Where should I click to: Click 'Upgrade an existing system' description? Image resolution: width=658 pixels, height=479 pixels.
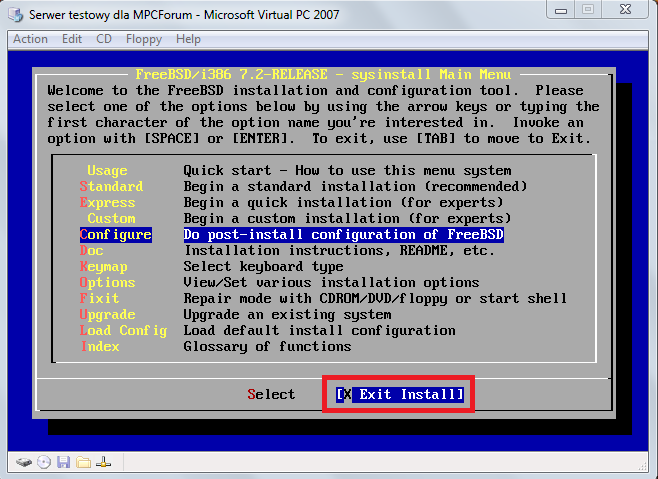(287, 314)
